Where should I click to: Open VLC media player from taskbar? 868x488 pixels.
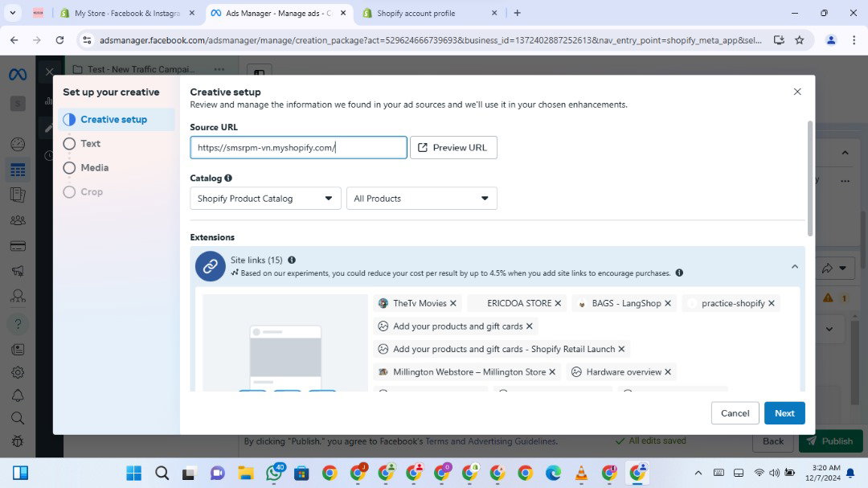pyautogui.click(x=581, y=473)
